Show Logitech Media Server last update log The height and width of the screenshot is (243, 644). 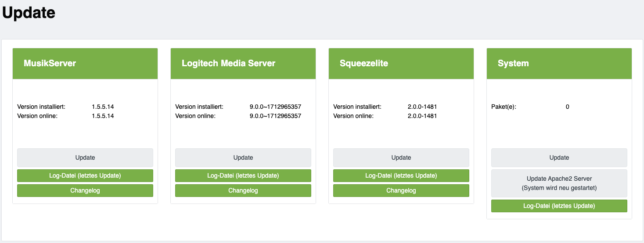[x=243, y=175]
